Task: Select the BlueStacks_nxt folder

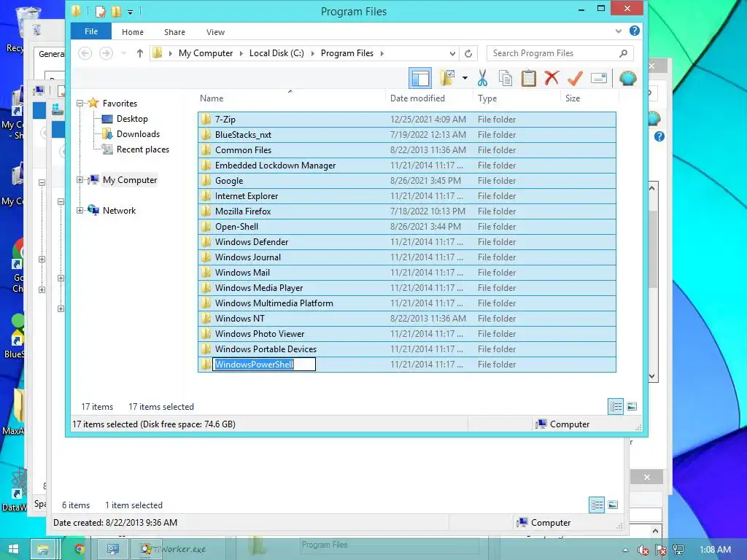Action: click(407, 135)
